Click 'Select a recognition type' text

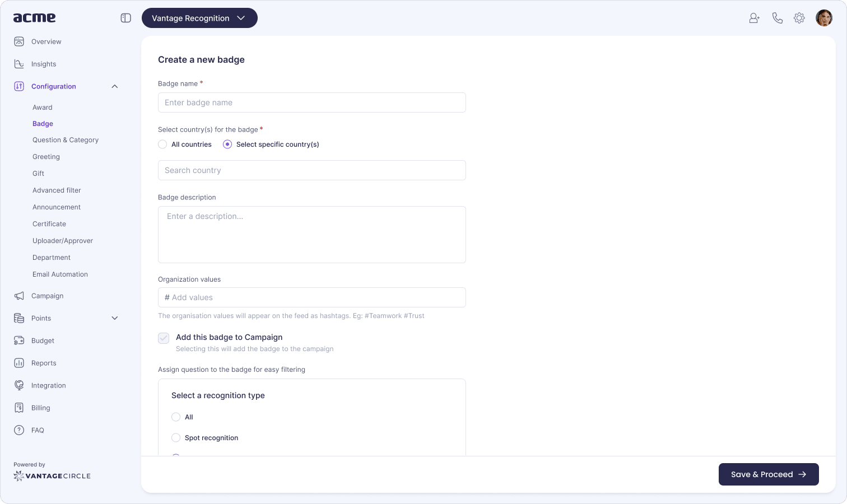[218, 395]
